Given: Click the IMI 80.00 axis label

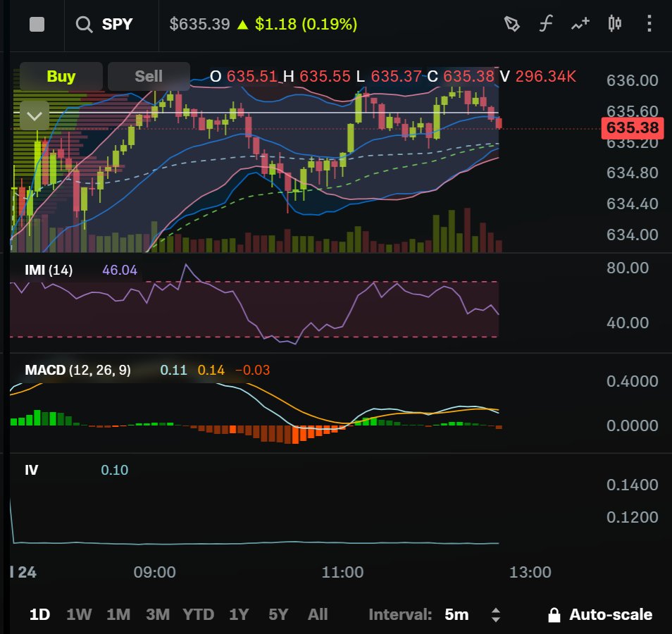Looking at the screenshot, I should (628, 268).
